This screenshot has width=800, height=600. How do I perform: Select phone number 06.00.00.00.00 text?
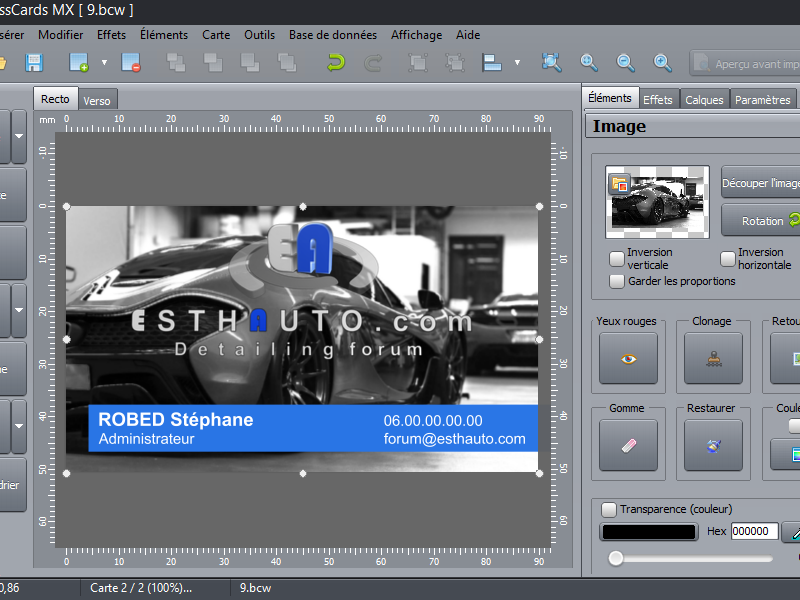pos(433,420)
